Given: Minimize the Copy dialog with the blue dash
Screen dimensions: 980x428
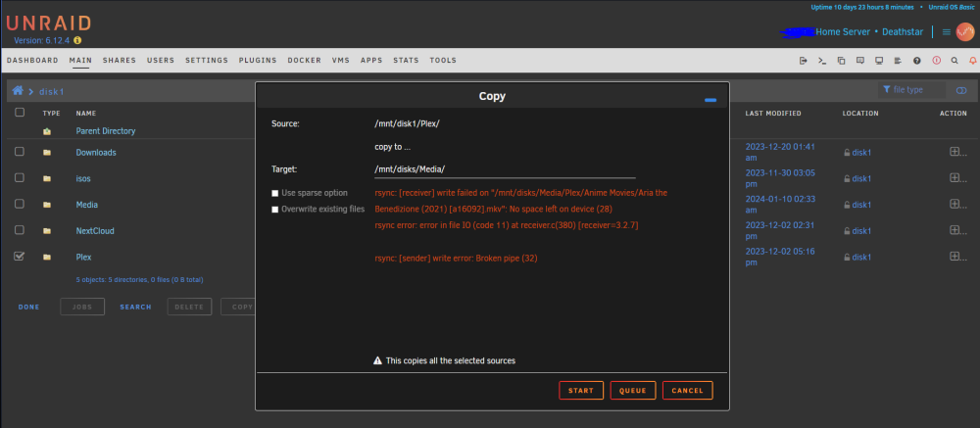Looking at the screenshot, I should click(710, 100).
